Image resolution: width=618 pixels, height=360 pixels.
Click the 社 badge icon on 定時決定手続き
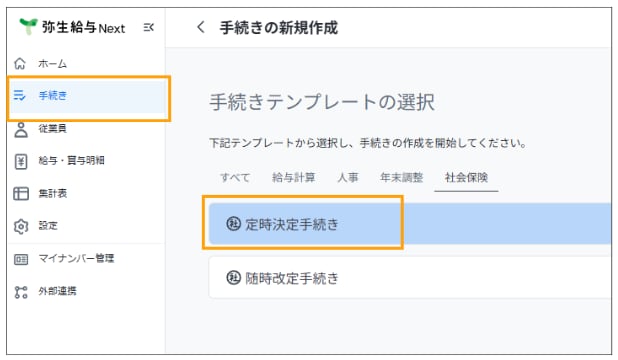[233, 224]
